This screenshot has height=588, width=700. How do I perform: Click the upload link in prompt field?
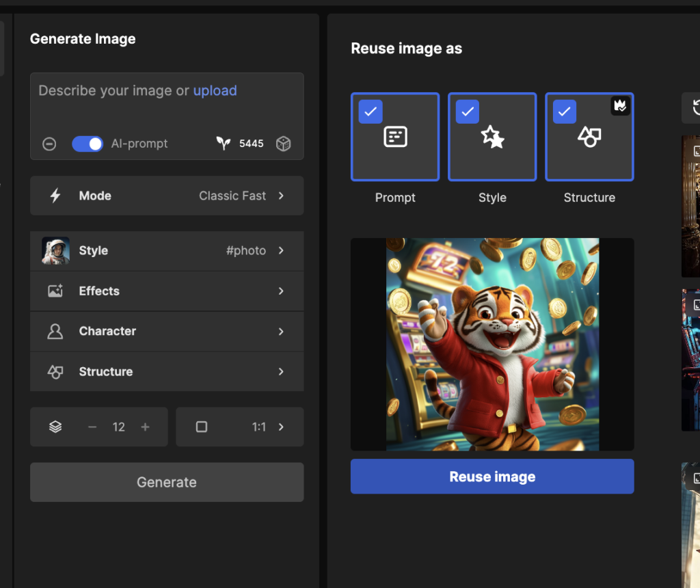point(215,90)
